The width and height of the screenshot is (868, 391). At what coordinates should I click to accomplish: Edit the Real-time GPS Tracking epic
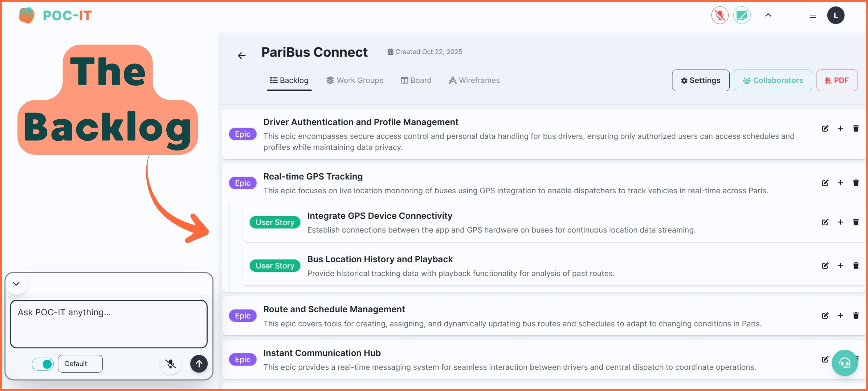pos(825,183)
